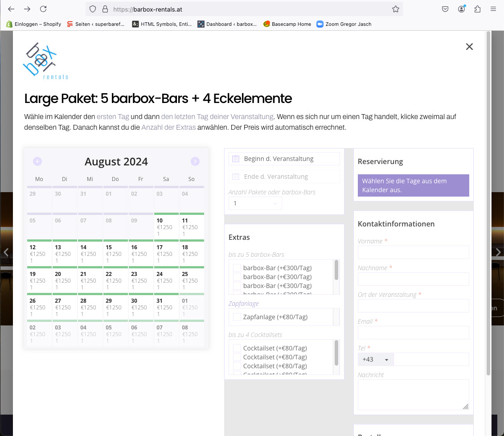Image resolution: width=504 pixels, height=436 pixels.
Task: Click the barbox-Bars extras list scrollbar
Action: click(336, 270)
